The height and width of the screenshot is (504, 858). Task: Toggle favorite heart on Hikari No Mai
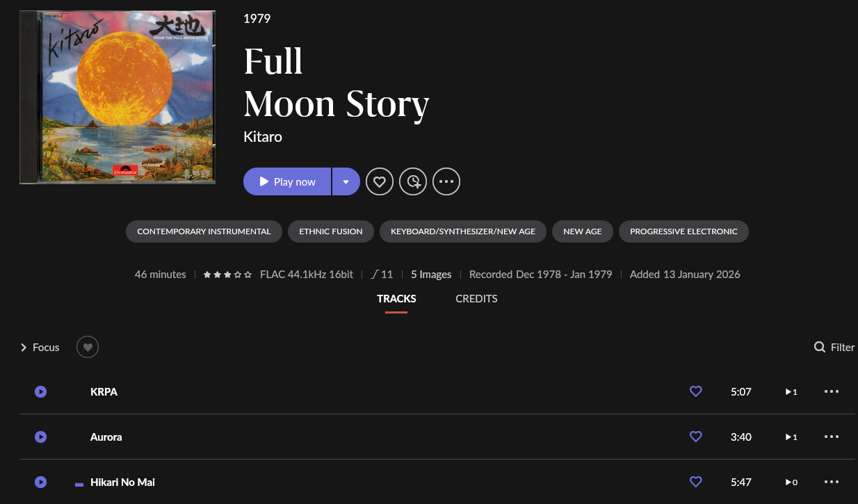point(695,482)
